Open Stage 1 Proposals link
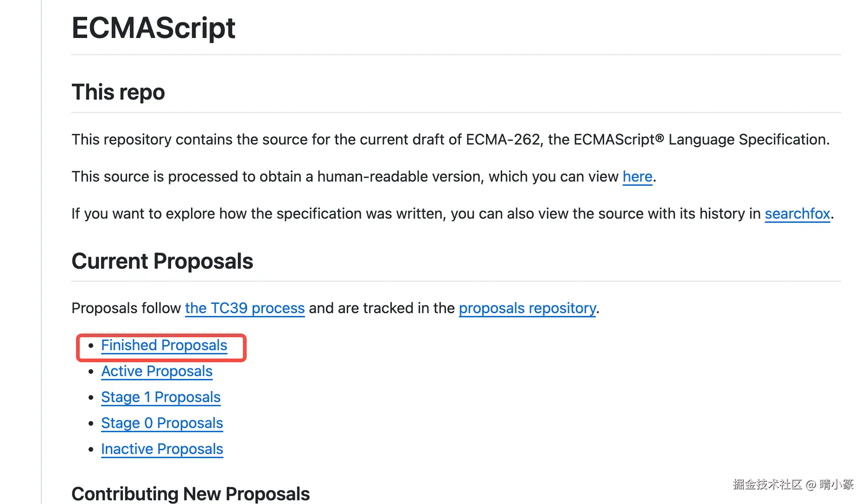The height and width of the screenshot is (504, 867). pos(161,397)
